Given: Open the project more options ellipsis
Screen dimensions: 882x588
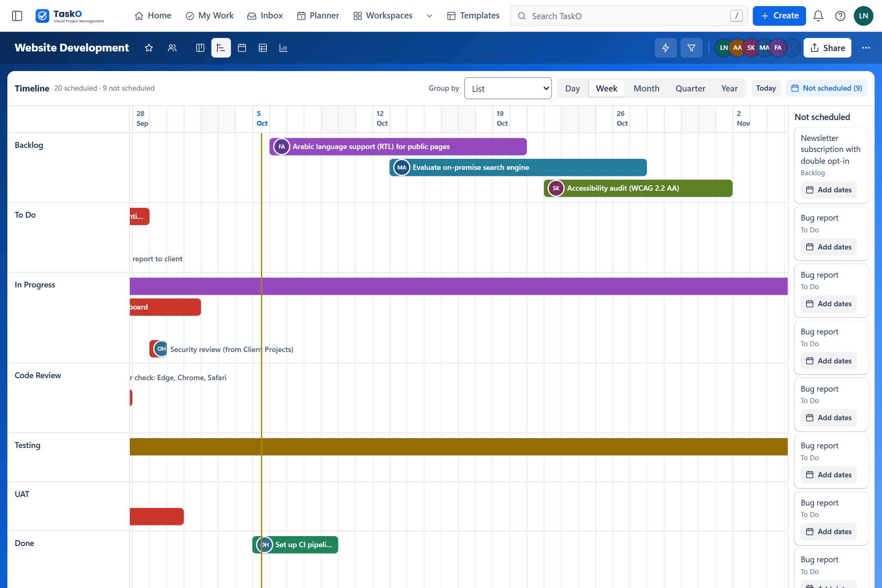Looking at the screenshot, I should [x=866, y=48].
